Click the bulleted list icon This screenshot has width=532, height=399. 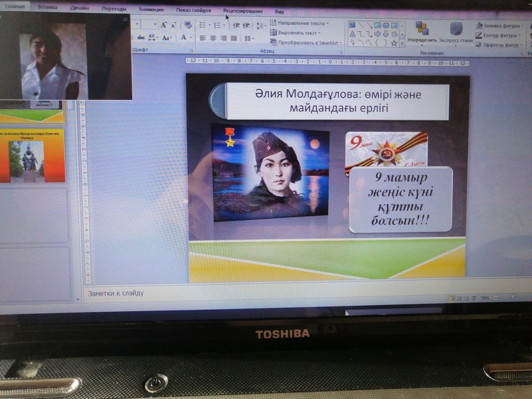[203, 25]
